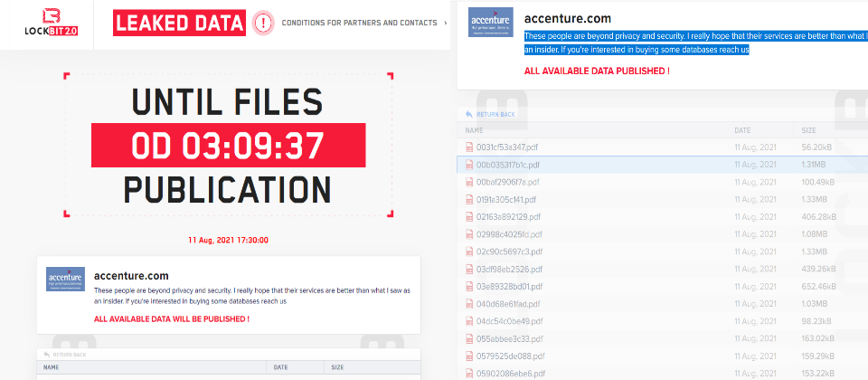
Task: Click PDF icon for 040d68e61fad.pdf
Action: (x=469, y=304)
